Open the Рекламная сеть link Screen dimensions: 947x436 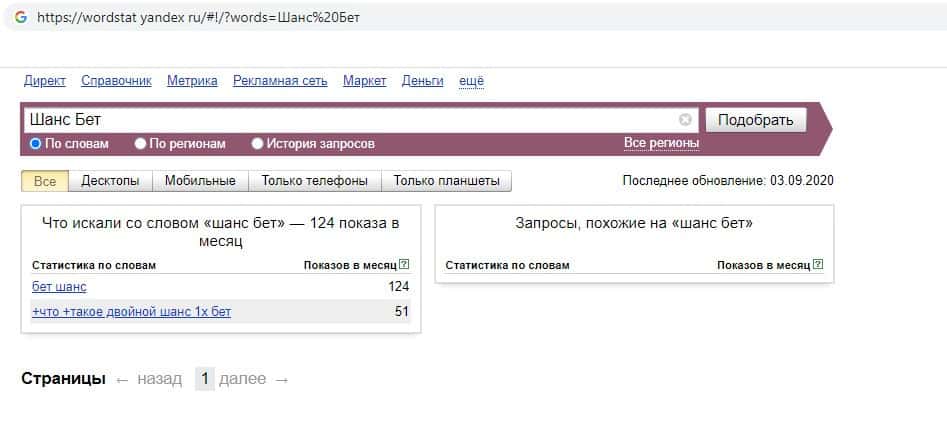[x=280, y=81]
